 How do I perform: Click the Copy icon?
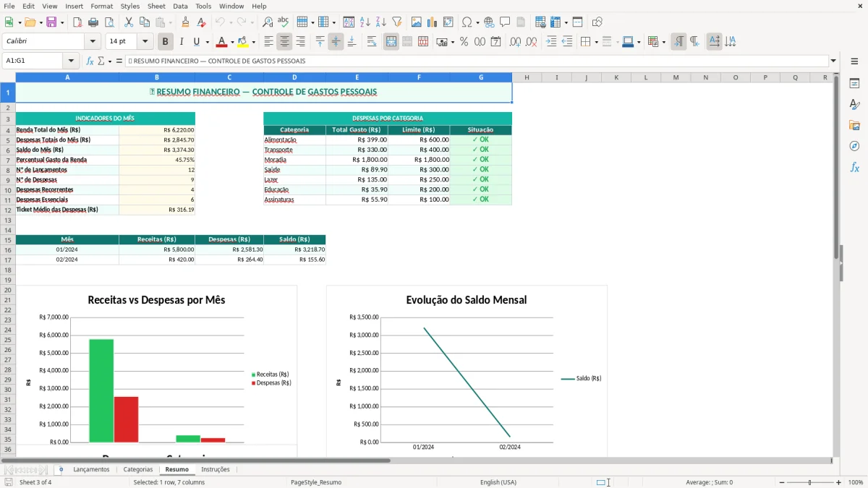(145, 22)
